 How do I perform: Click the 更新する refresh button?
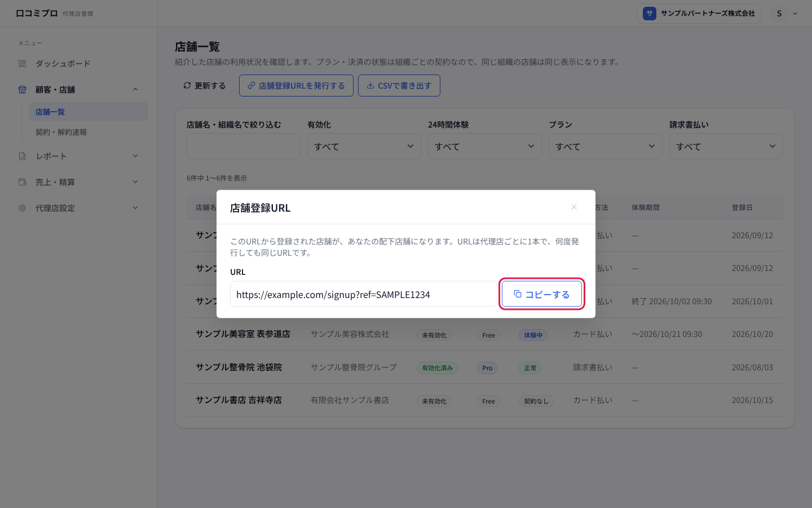tap(205, 86)
